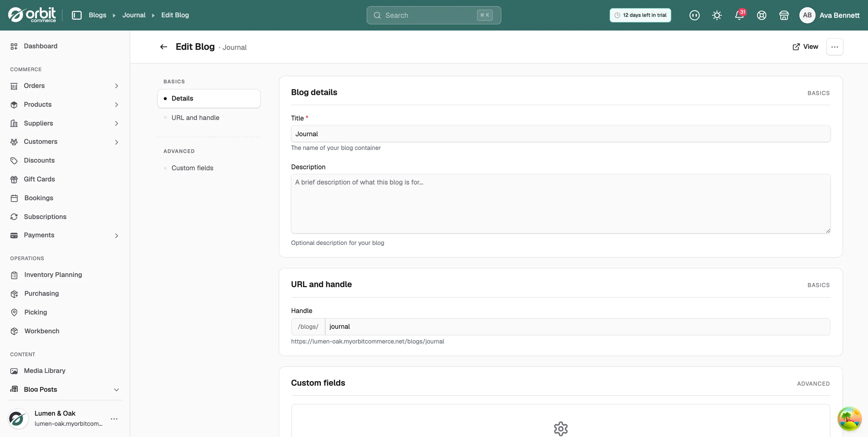Screen dimensions: 868x437
Task: Click the Subscriptions refresh icon
Action: coord(14,217)
